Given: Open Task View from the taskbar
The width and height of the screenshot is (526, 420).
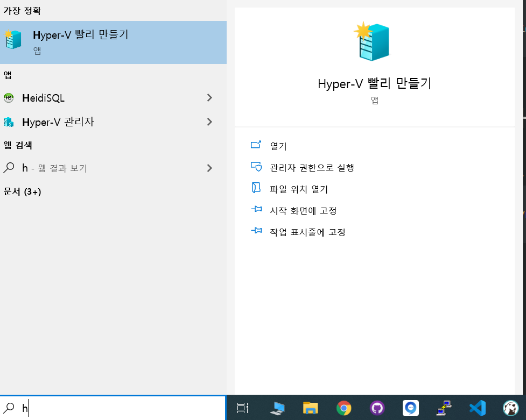Looking at the screenshot, I should pos(242,408).
